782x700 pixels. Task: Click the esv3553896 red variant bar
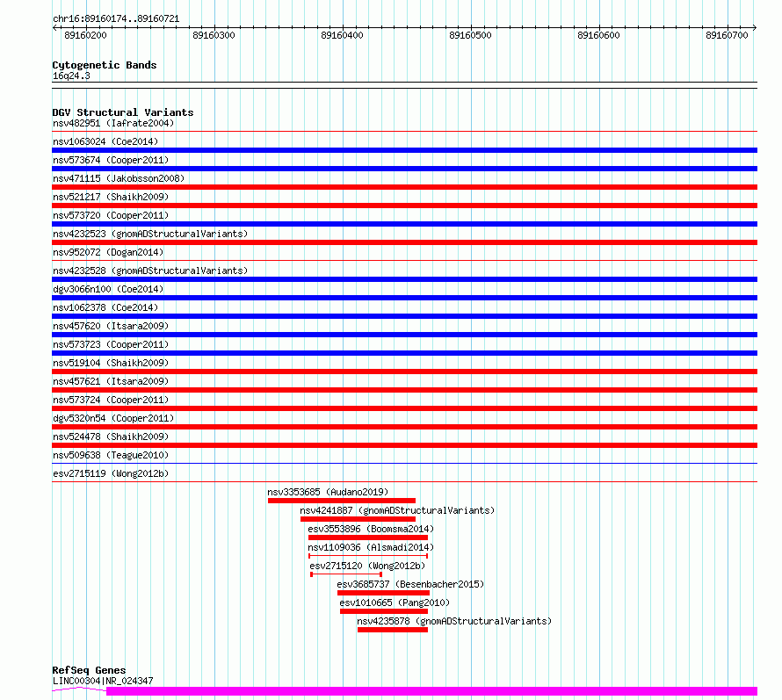[x=368, y=538]
